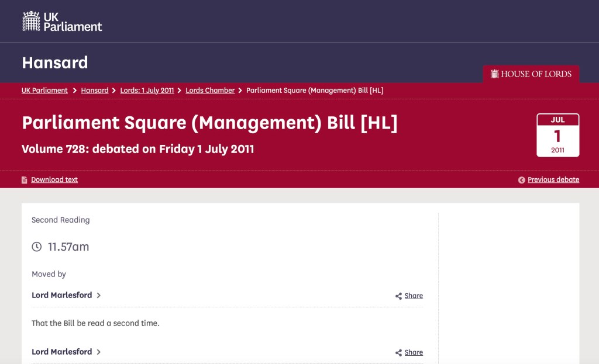This screenshot has width=599, height=364.
Task: Click the share icon for the first Lord Marlesford entry
Action: 398,296
